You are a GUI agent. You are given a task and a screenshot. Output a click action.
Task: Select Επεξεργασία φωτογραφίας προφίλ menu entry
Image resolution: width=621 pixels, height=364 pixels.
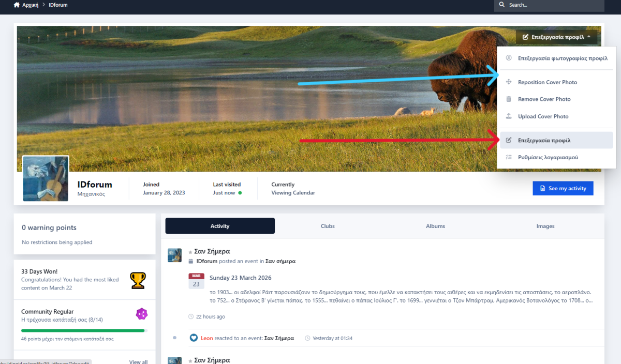(562, 58)
